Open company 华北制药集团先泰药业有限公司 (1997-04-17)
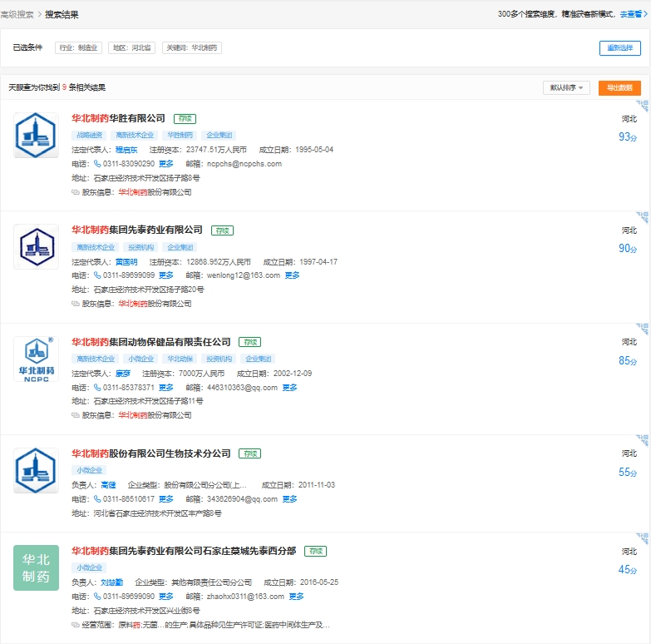 pos(137,230)
